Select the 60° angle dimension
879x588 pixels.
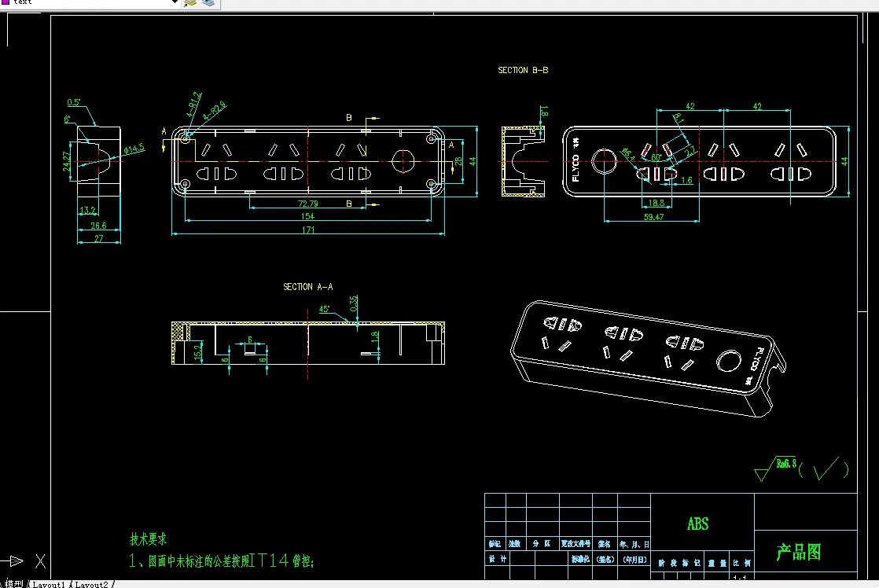pyautogui.click(x=656, y=158)
